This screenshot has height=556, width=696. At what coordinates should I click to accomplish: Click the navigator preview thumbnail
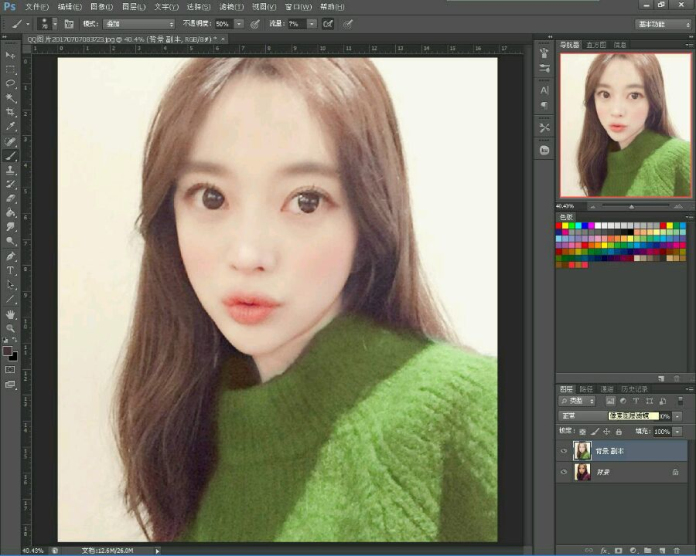[x=624, y=124]
